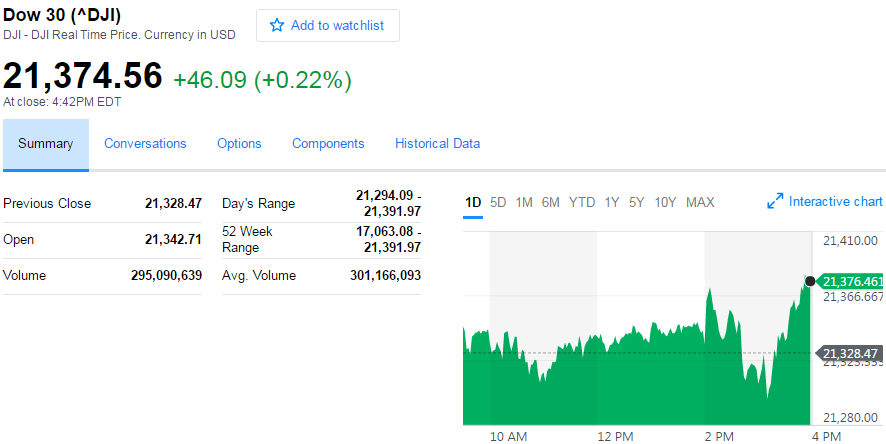Select the 5D chart range
The image size is (886, 444).
498,202
